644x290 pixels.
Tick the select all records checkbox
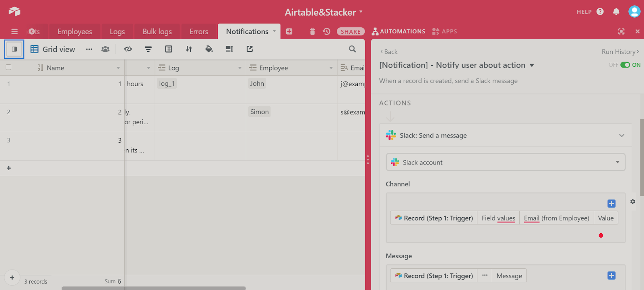pyautogui.click(x=8, y=68)
